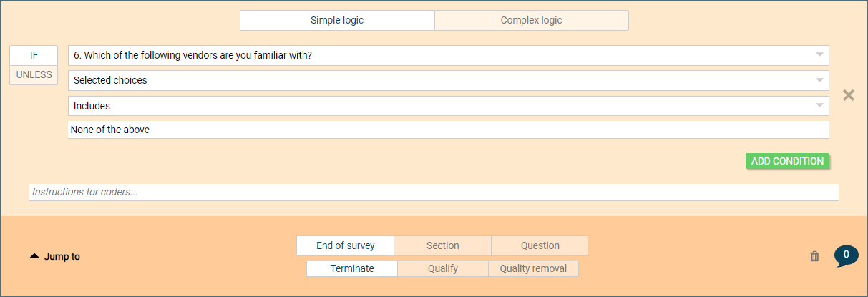
Task: Open the Includes operator dropdown
Action: click(448, 106)
